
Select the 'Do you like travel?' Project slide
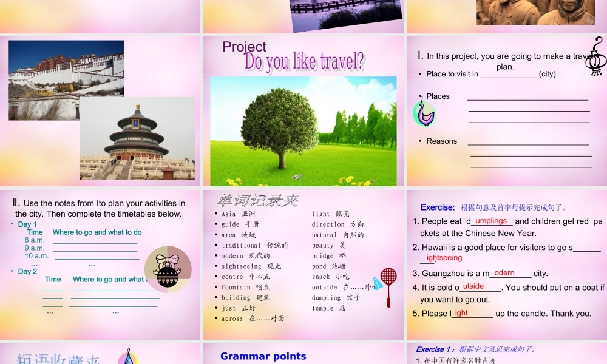click(x=302, y=110)
